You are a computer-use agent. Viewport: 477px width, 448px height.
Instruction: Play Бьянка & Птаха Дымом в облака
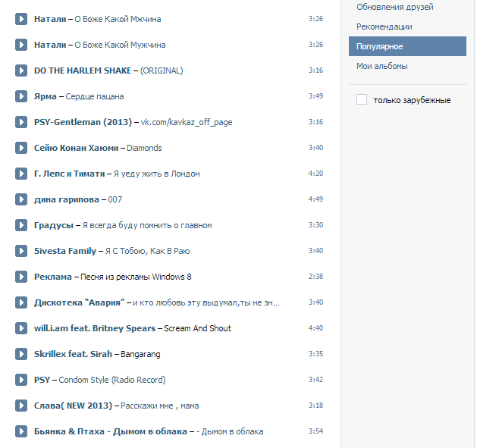pyautogui.click(x=21, y=431)
